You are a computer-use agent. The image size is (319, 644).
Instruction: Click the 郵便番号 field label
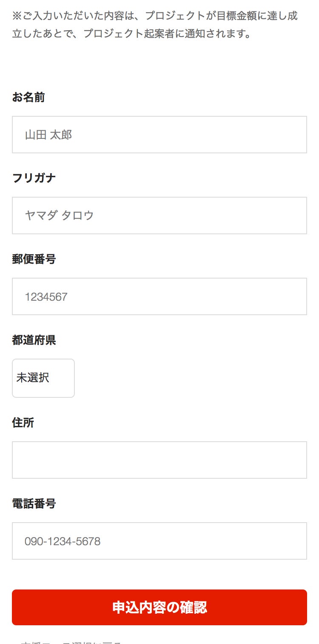[x=34, y=259]
